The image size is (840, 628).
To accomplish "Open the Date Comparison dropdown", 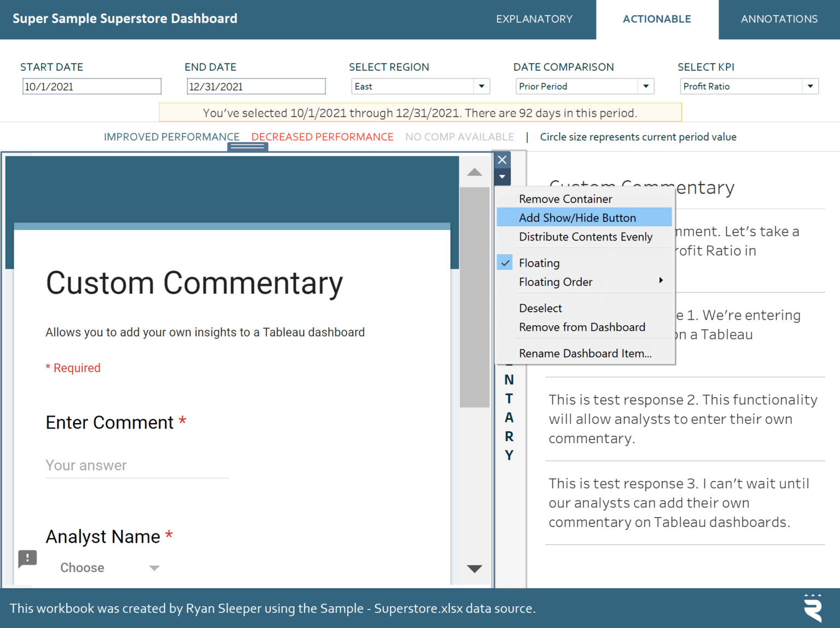I will click(645, 86).
